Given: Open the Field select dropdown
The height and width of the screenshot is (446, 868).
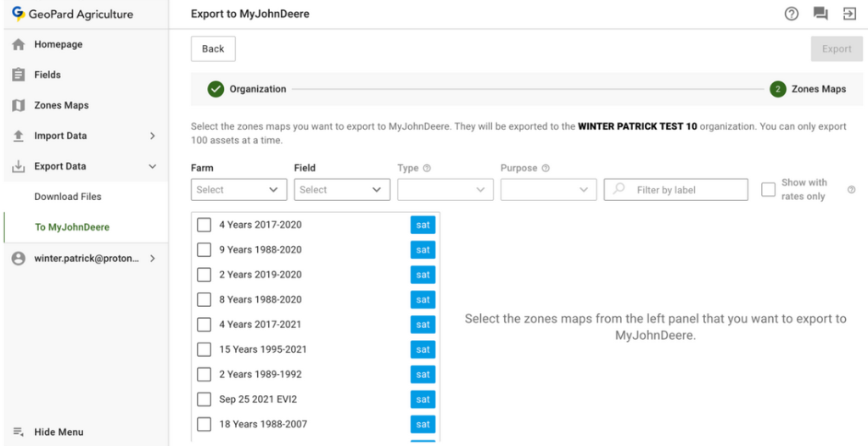Looking at the screenshot, I should coord(342,190).
